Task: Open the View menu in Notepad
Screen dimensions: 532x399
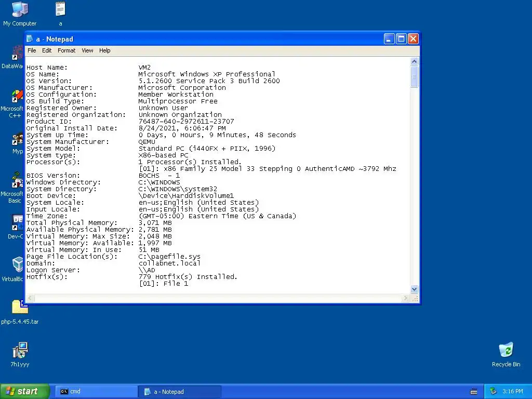Action: (87, 50)
